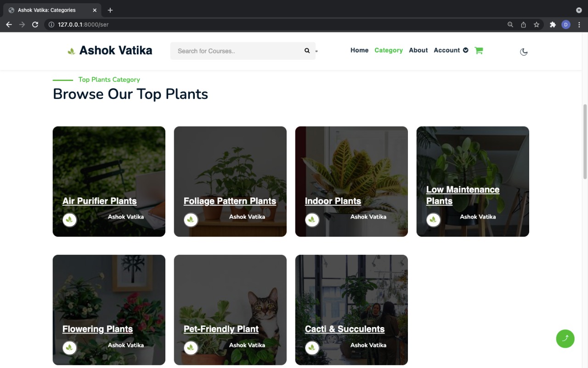Click the leaf icon on Indoor Plants card
The width and height of the screenshot is (588, 368).
(x=312, y=220)
